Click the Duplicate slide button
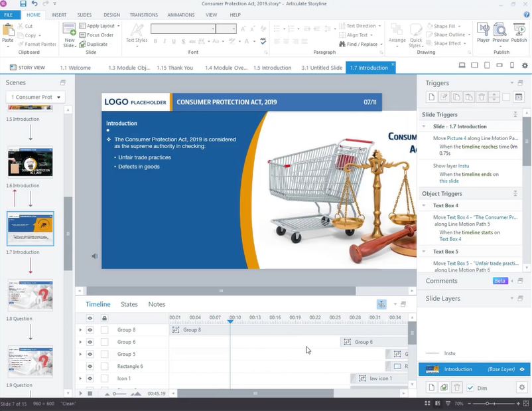This screenshot has width=532, height=411. [x=94, y=44]
